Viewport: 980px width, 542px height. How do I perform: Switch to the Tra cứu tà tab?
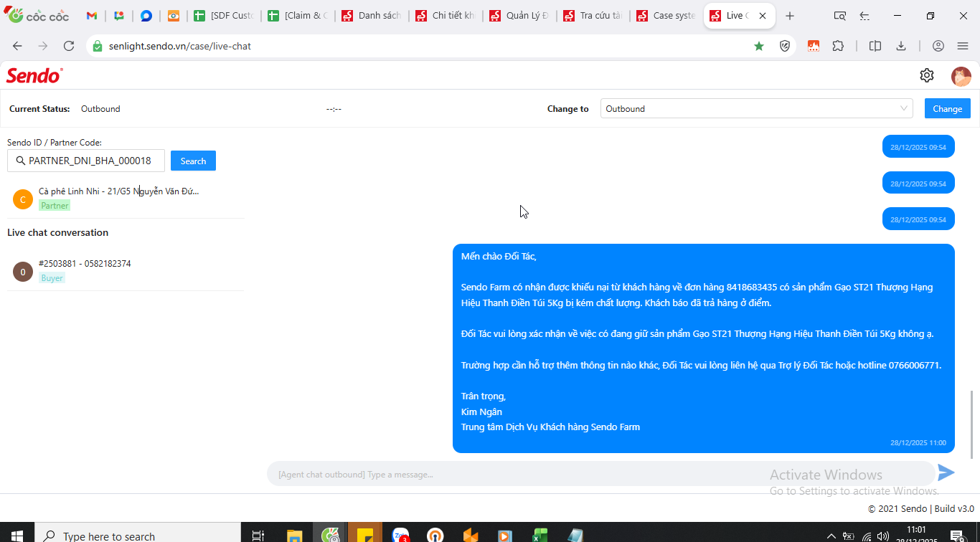pyautogui.click(x=592, y=16)
